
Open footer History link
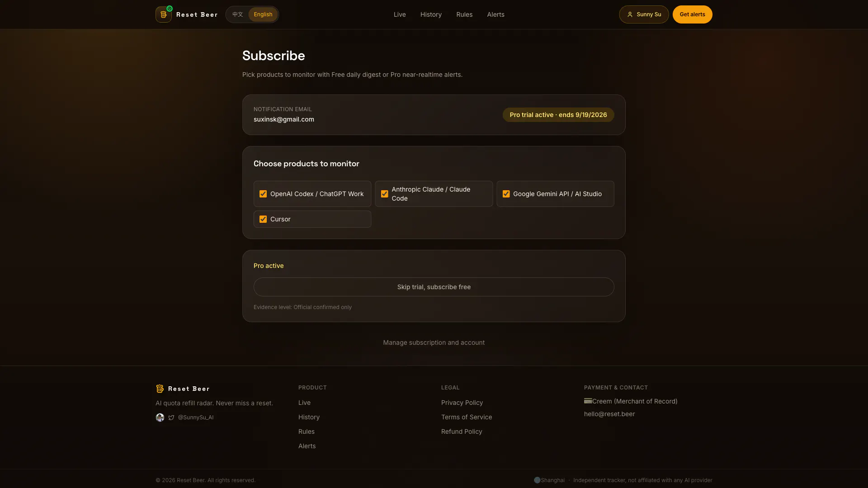pyautogui.click(x=309, y=417)
